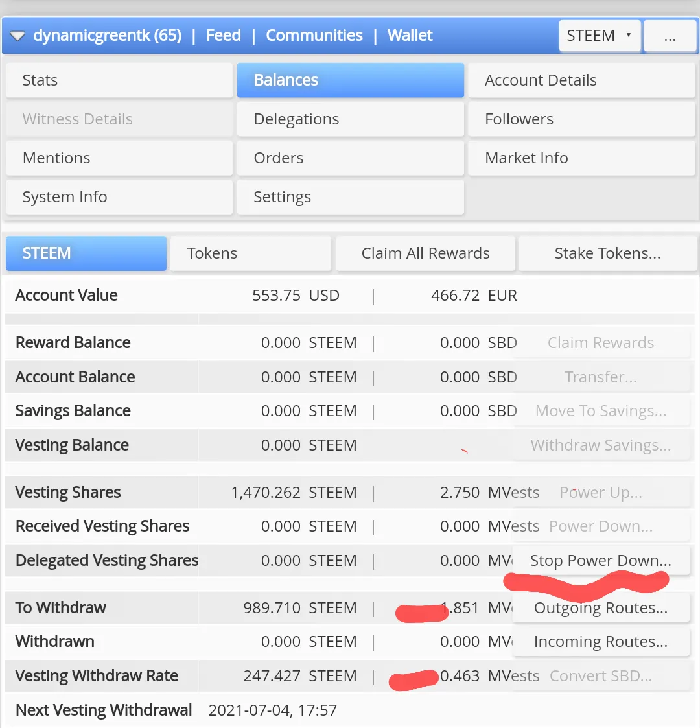Click the Account Balance label

(x=75, y=377)
